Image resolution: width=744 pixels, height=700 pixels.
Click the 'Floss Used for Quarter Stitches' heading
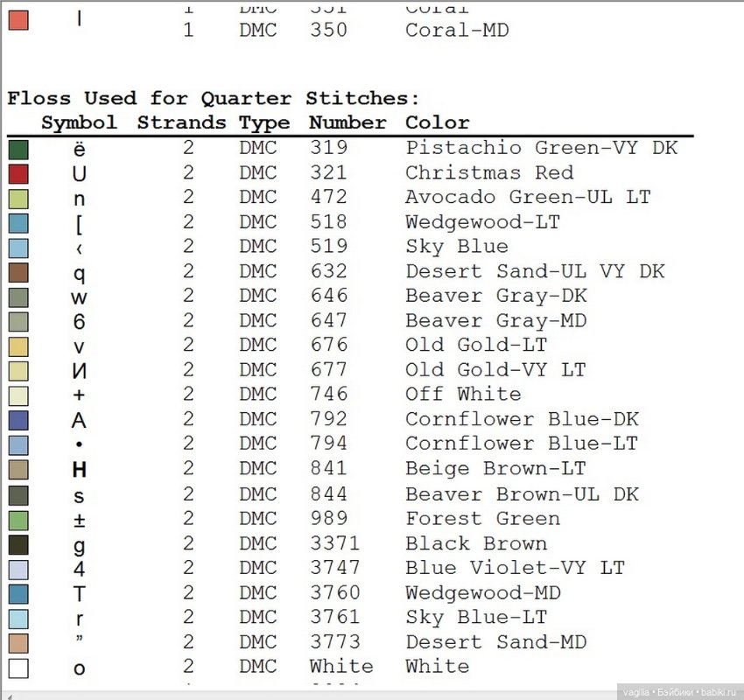point(214,98)
